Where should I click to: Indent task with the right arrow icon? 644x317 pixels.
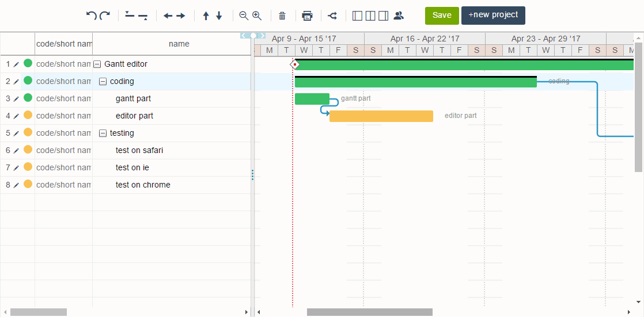(181, 16)
